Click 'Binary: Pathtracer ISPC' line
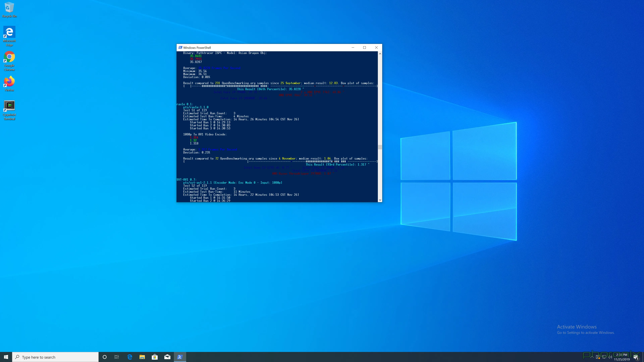Viewport: 644px width, 362px height. pos(225,53)
